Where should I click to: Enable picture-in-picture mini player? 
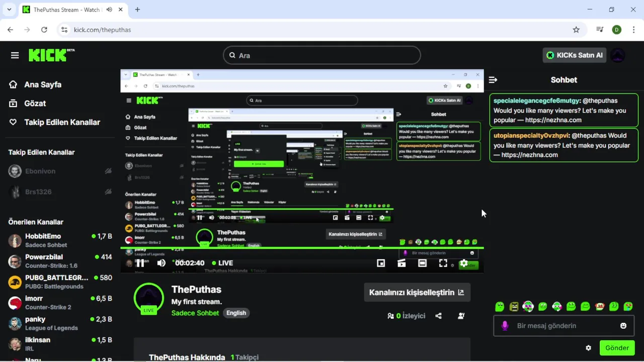[x=381, y=263]
